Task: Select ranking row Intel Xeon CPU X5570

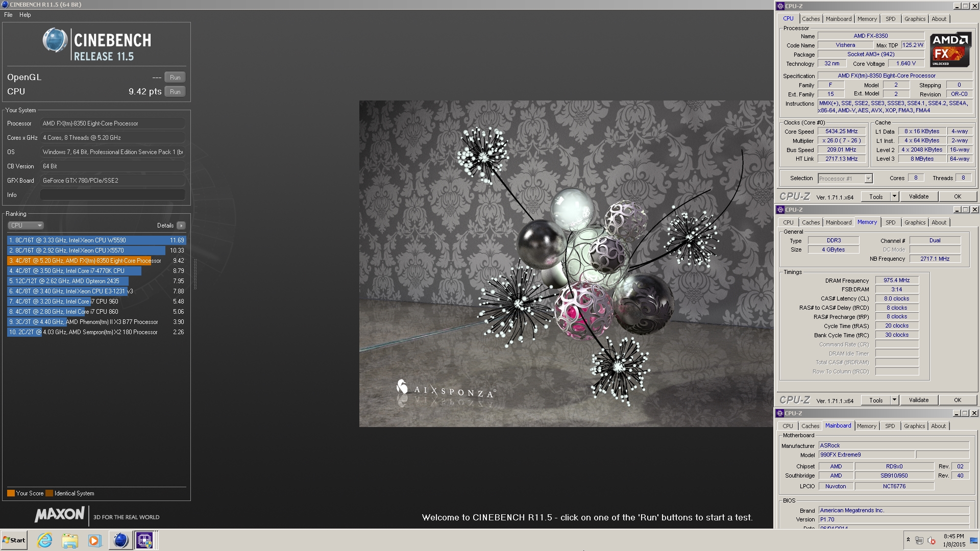Action: click(96, 251)
